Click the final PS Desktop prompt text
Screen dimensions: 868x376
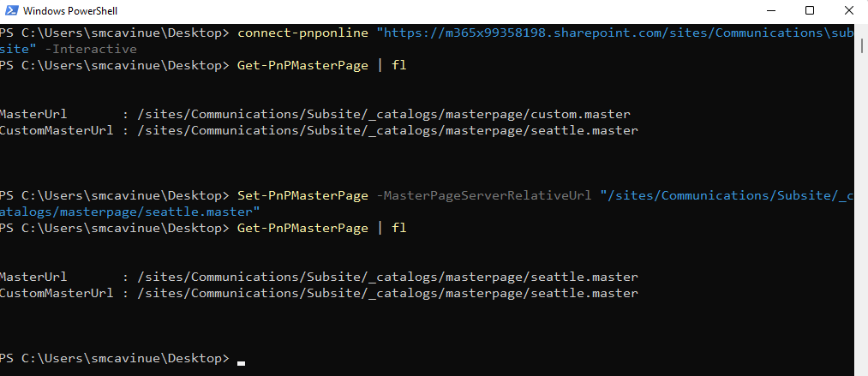pyautogui.click(x=115, y=357)
